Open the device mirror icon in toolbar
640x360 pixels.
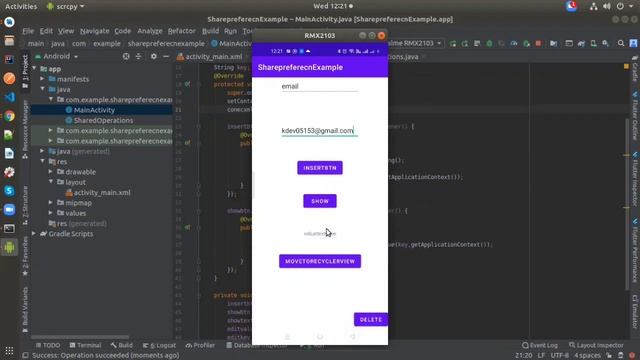pos(593,43)
